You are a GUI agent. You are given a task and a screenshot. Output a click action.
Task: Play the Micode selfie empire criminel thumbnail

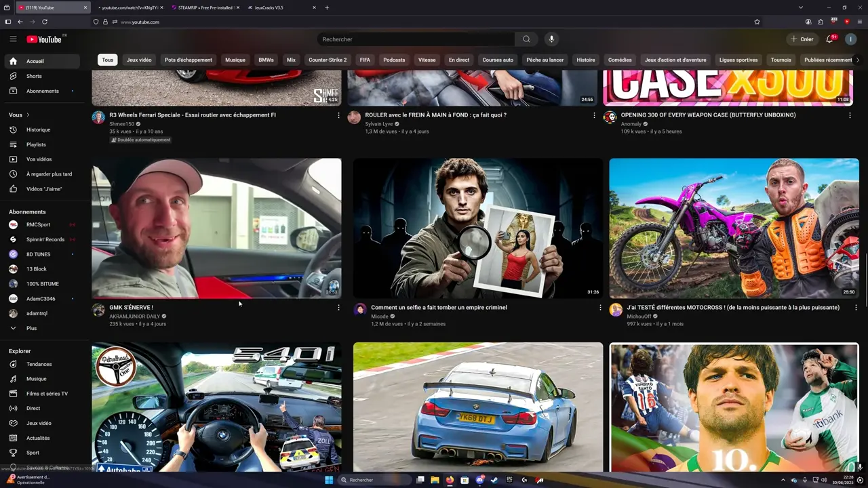pos(478,228)
